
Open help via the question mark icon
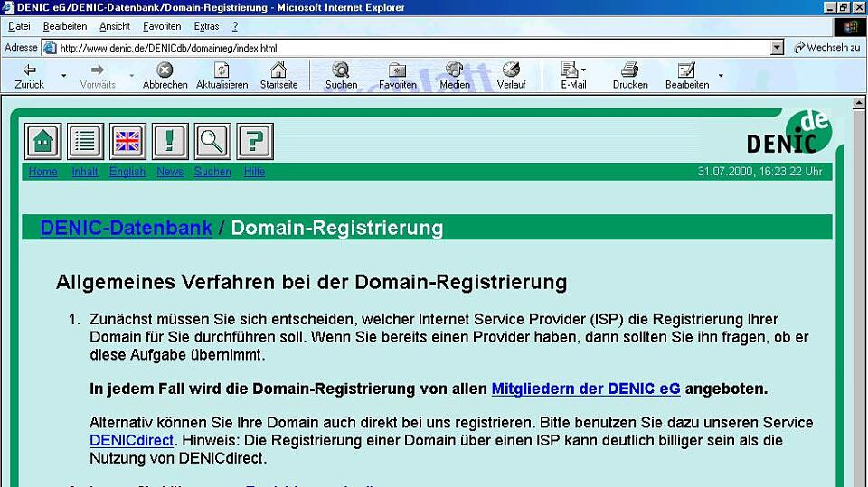(x=255, y=142)
